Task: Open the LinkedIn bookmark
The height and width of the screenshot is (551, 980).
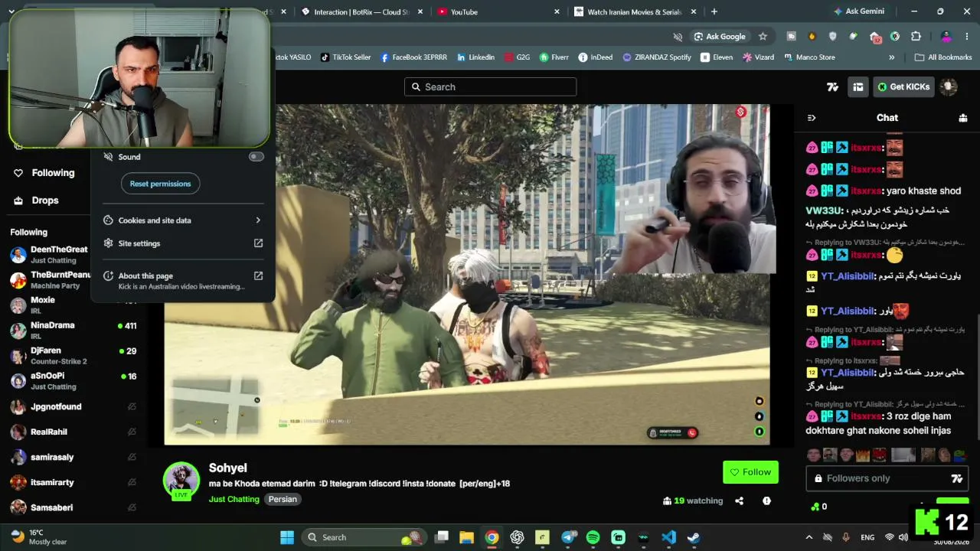Action: pos(475,57)
